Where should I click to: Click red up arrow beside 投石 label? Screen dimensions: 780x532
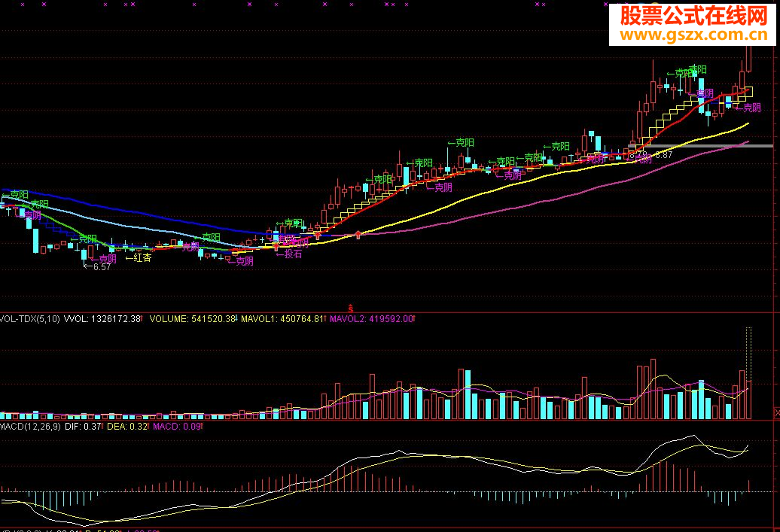click(276, 247)
